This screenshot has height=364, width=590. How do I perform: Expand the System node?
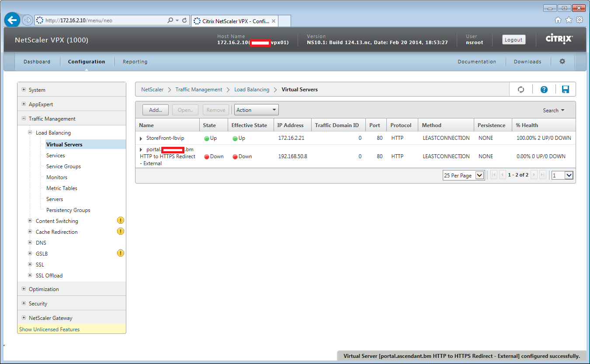point(24,90)
